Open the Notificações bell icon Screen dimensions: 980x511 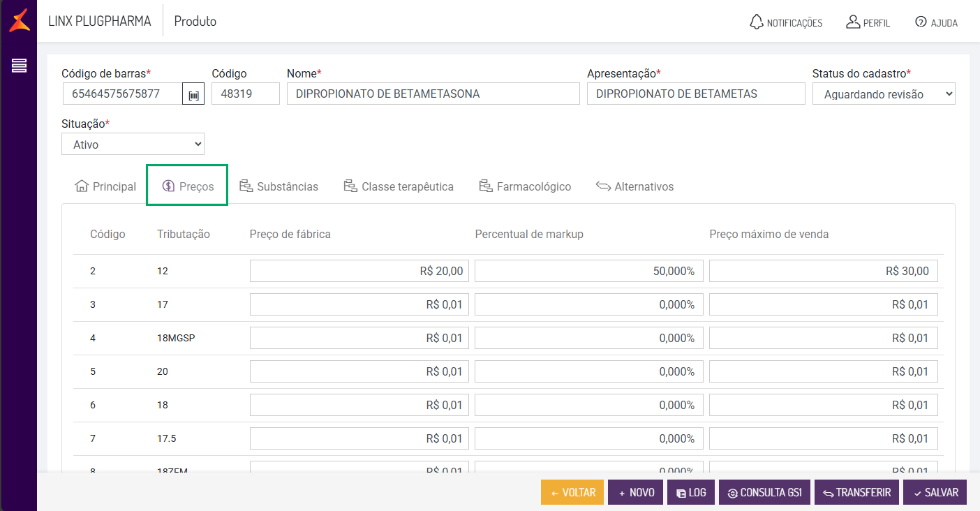coord(757,22)
